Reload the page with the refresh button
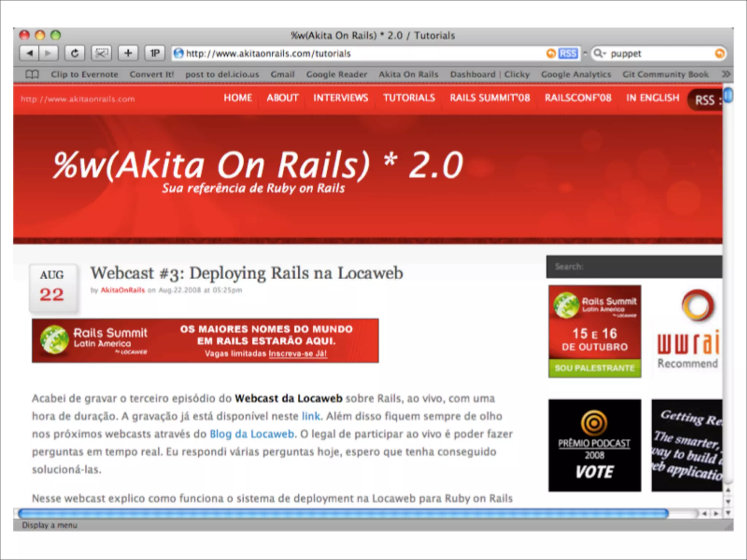Viewport: 747px width, 560px height. [75, 53]
